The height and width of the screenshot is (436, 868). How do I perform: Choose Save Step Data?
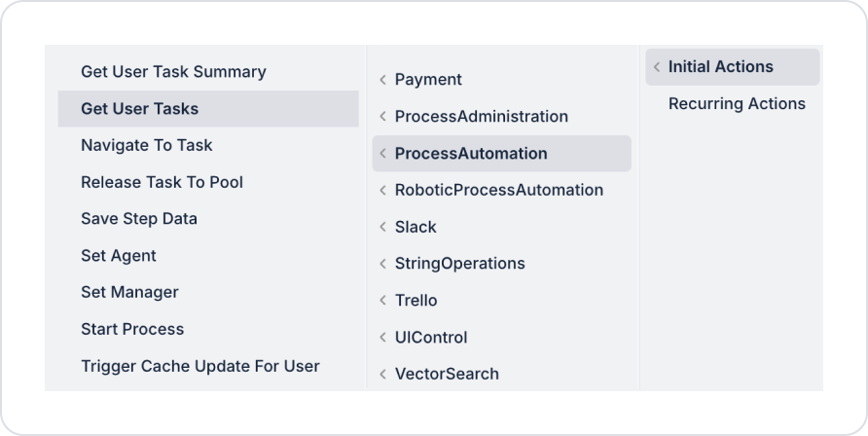tap(139, 219)
